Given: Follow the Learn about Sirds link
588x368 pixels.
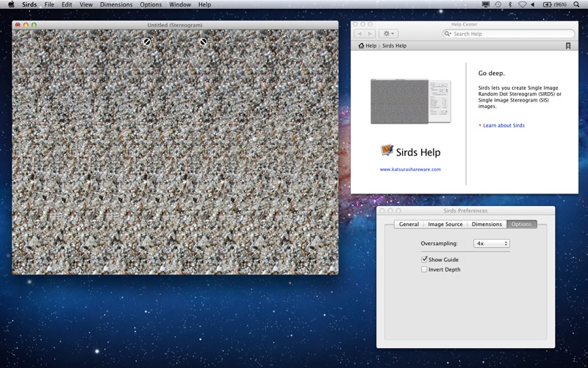Looking at the screenshot, I should pos(503,125).
